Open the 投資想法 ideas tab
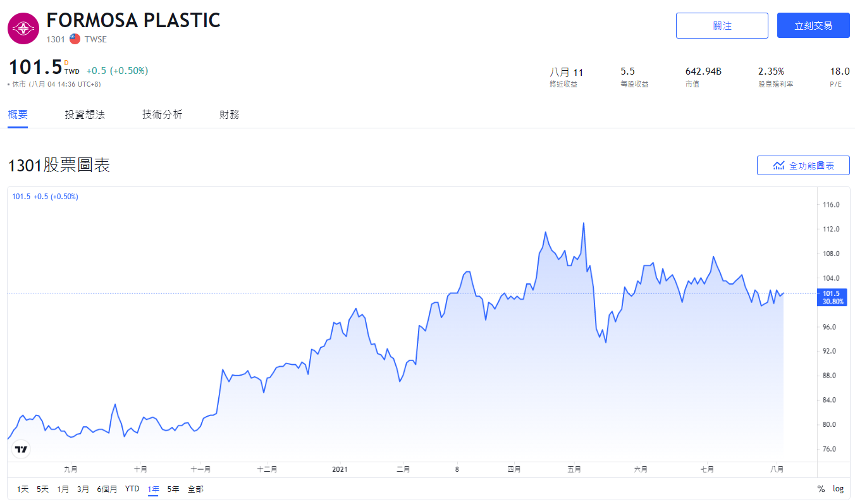The height and width of the screenshot is (504, 855). coord(85,114)
